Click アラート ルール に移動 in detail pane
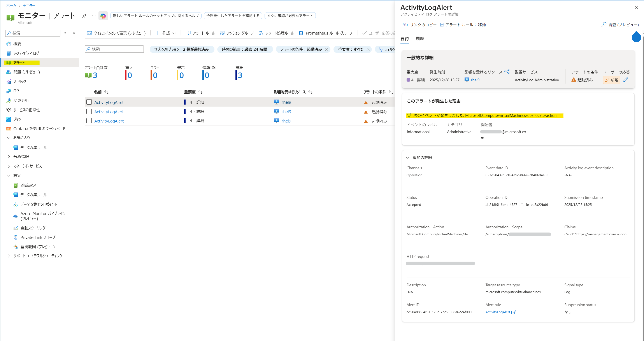Screen dimensions: 644x341 [463, 25]
